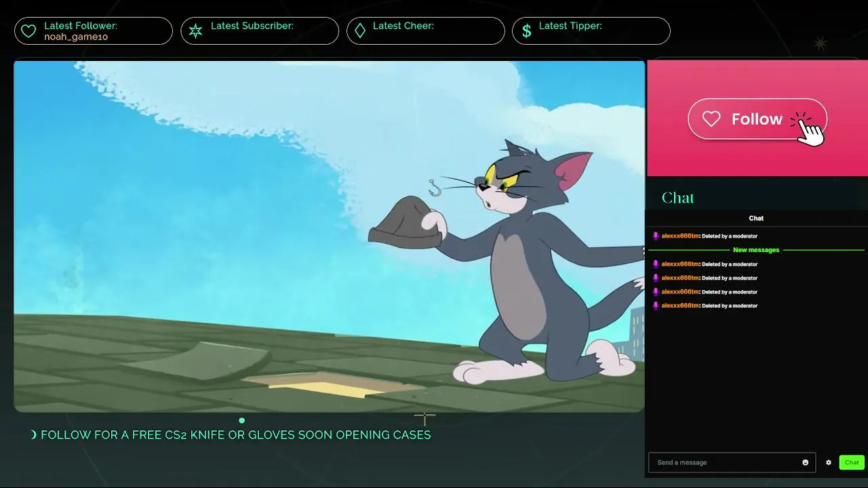Click the white Chat title above the message list

(x=756, y=218)
